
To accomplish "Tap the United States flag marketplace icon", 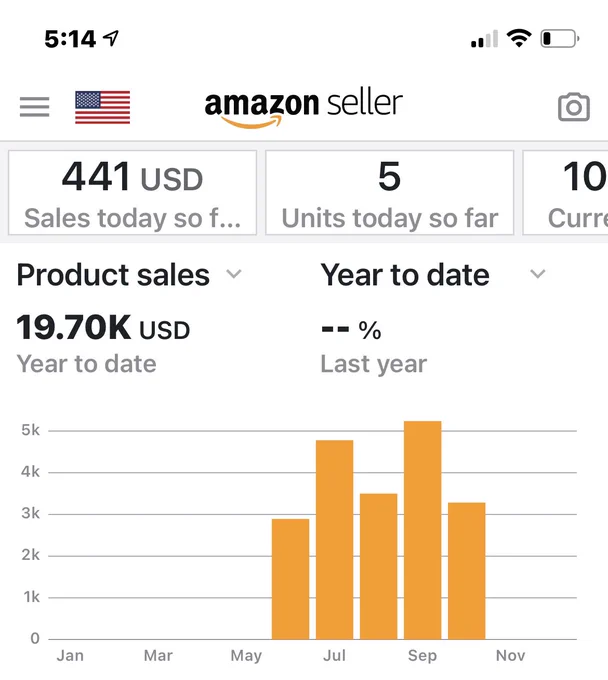I will 103,107.
